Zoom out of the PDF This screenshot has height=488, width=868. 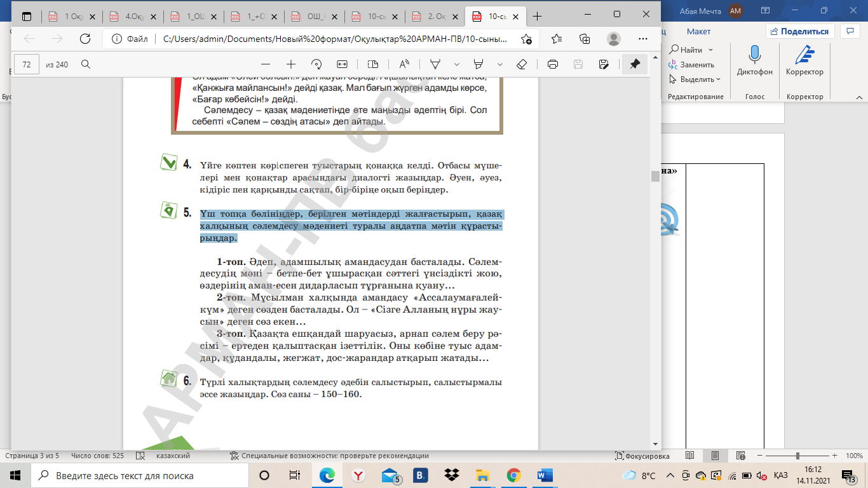[266, 64]
